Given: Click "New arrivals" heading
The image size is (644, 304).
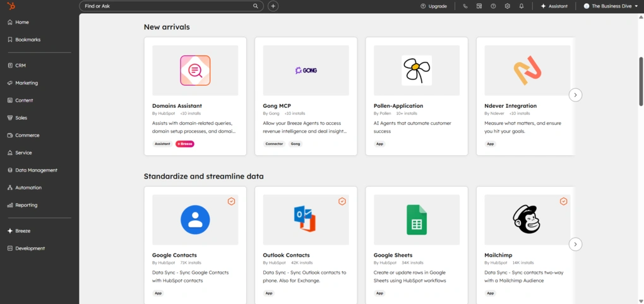Looking at the screenshot, I should (167, 27).
